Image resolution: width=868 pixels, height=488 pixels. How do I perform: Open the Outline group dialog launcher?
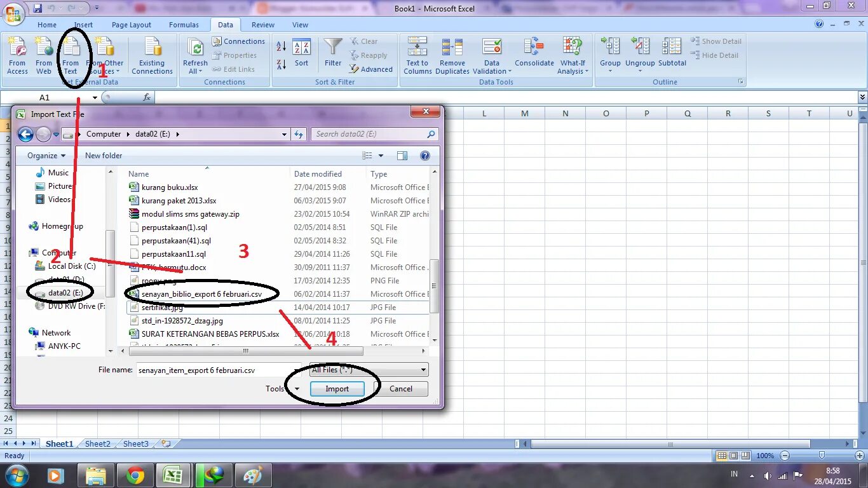[740, 82]
